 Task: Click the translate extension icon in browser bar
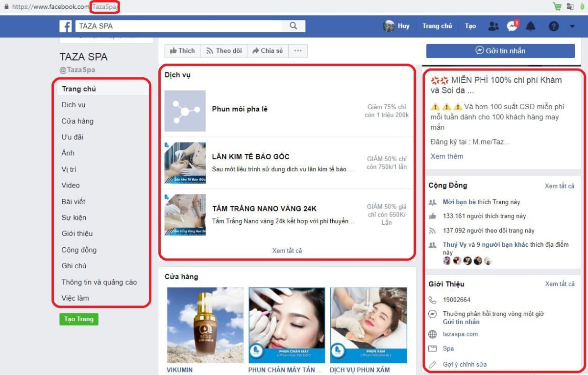pos(570,6)
